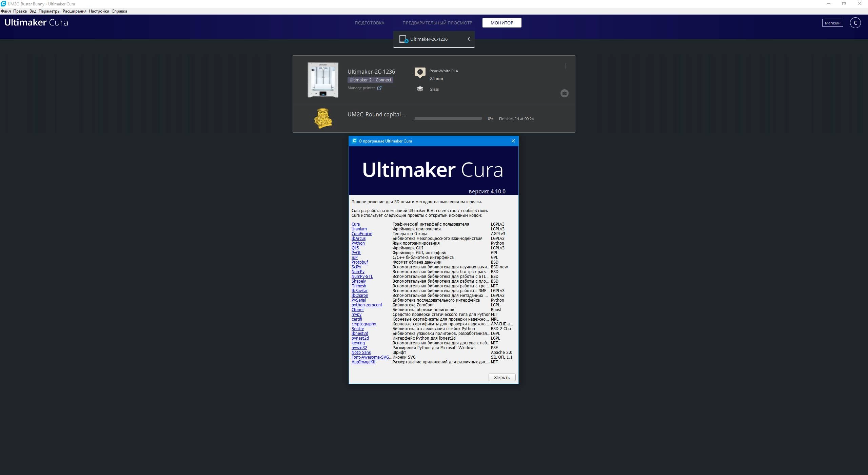Select the МОНИТОР stage tab
The image size is (868, 475).
pyautogui.click(x=502, y=23)
